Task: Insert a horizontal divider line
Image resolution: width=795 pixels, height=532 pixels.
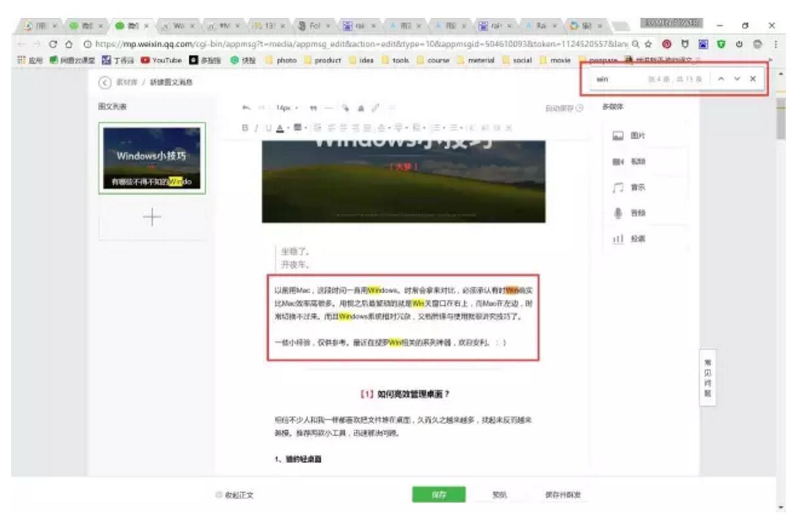Action: tap(329, 108)
